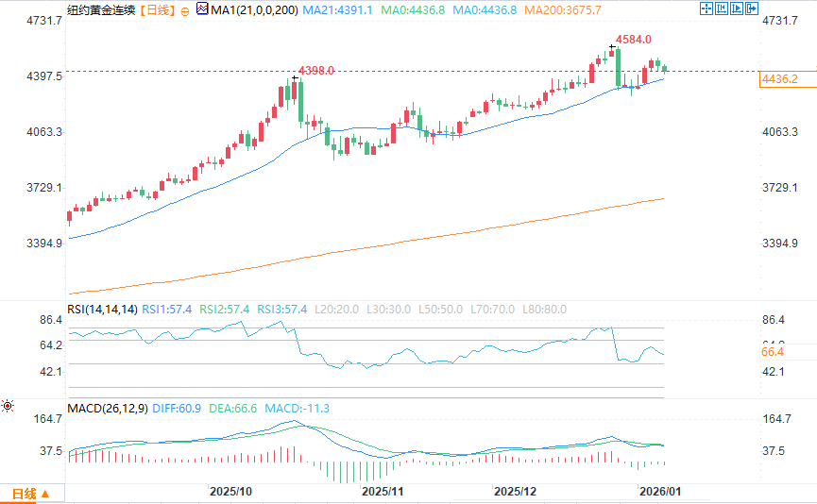The height and width of the screenshot is (504, 817).
Task: Open MA1(21,0,0,200) indicator settings
Action: click(x=254, y=9)
